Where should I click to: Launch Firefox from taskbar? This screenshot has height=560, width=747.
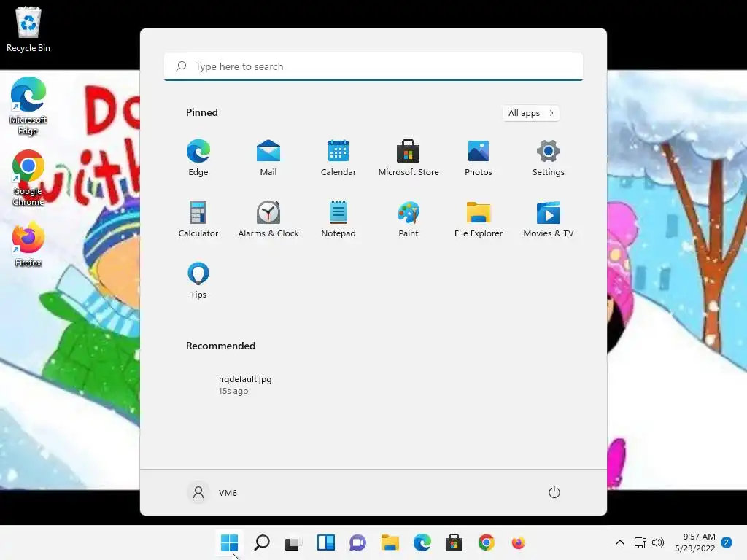point(519,542)
